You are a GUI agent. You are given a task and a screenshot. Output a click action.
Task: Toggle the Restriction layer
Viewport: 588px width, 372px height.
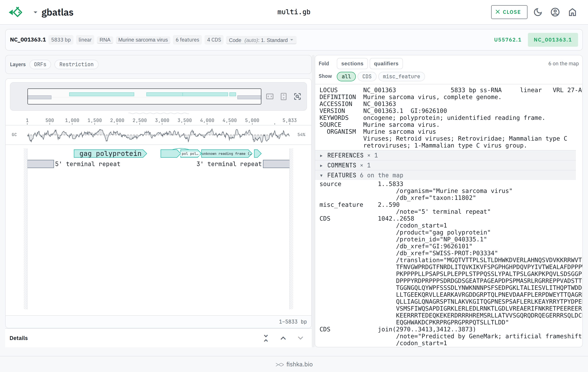coord(77,64)
